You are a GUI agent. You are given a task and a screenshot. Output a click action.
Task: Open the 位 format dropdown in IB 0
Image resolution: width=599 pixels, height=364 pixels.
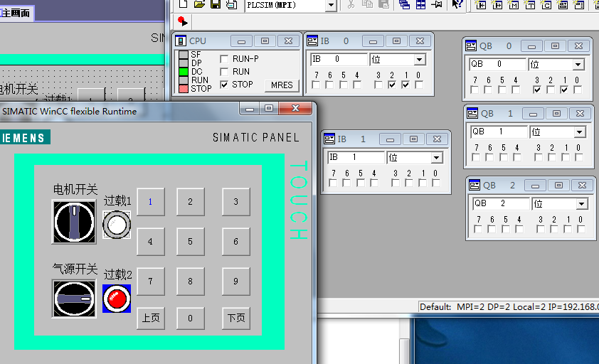(420, 60)
